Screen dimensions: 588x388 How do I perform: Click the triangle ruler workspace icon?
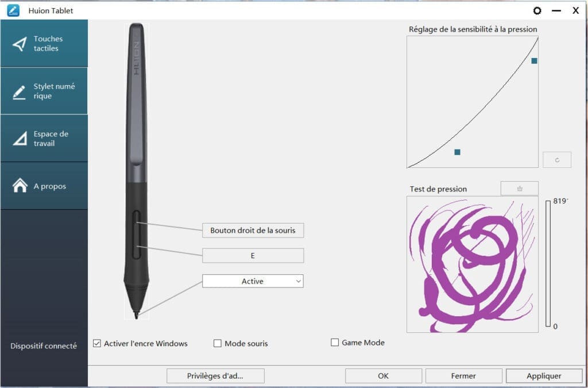(x=20, y=139)
